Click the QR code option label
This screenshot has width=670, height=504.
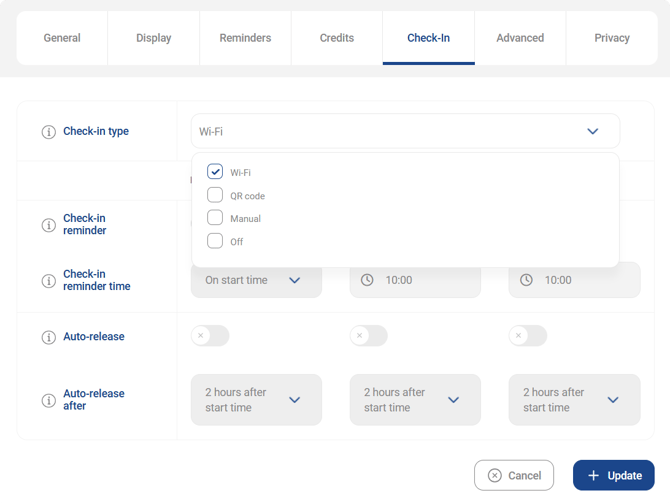click(247, 196)
